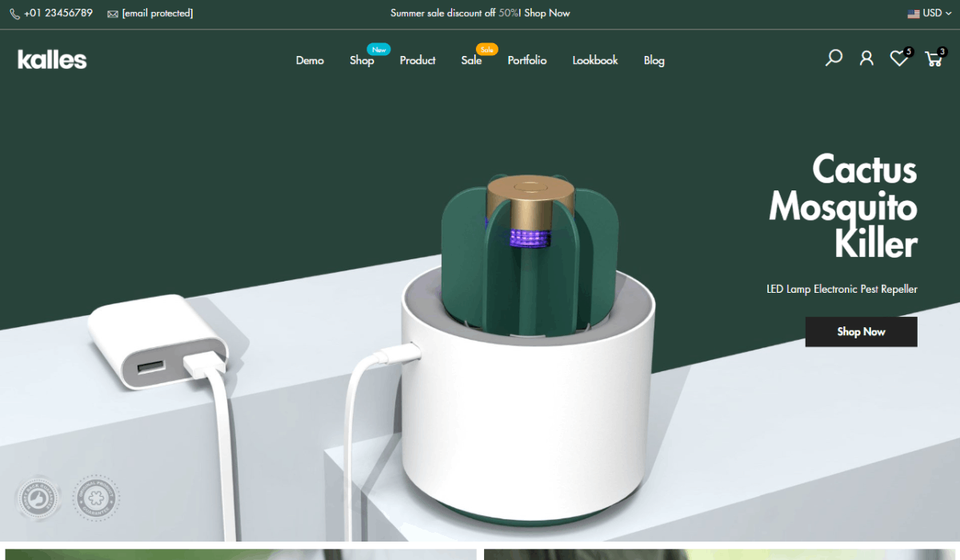The height and width of the screenshot is (560, 960).
Task: Click the kalles logo
Action: tap(52, 60)
